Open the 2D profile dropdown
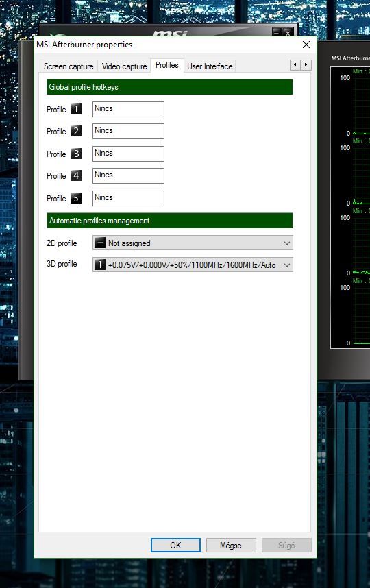Viewport: 370px width, 588px height. coord(193,243)
